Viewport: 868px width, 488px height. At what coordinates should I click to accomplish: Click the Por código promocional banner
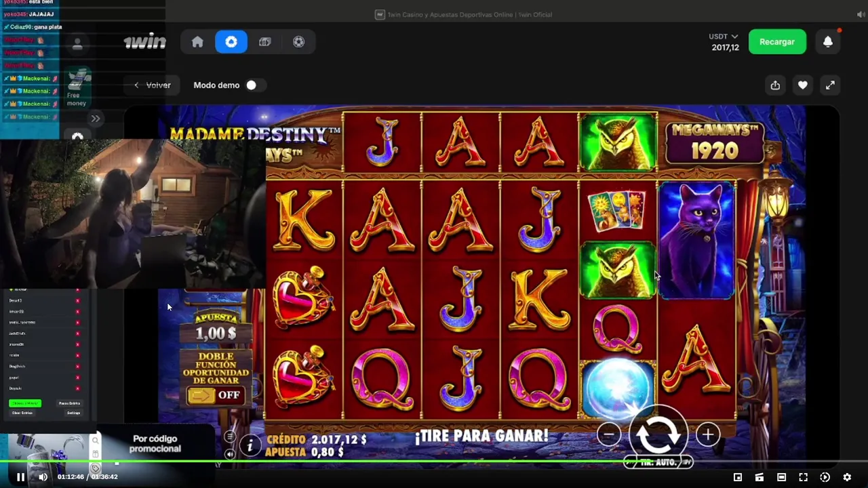pos(157,444)
